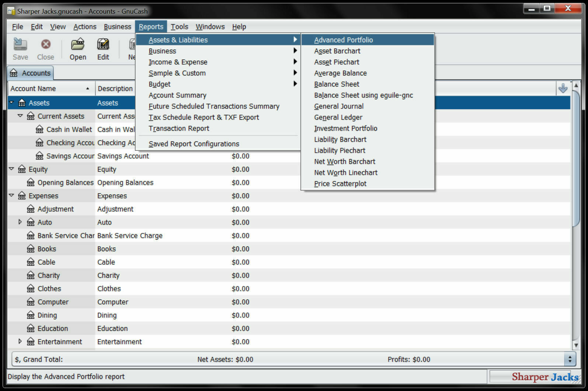Click the account icon beside Books

31,249
